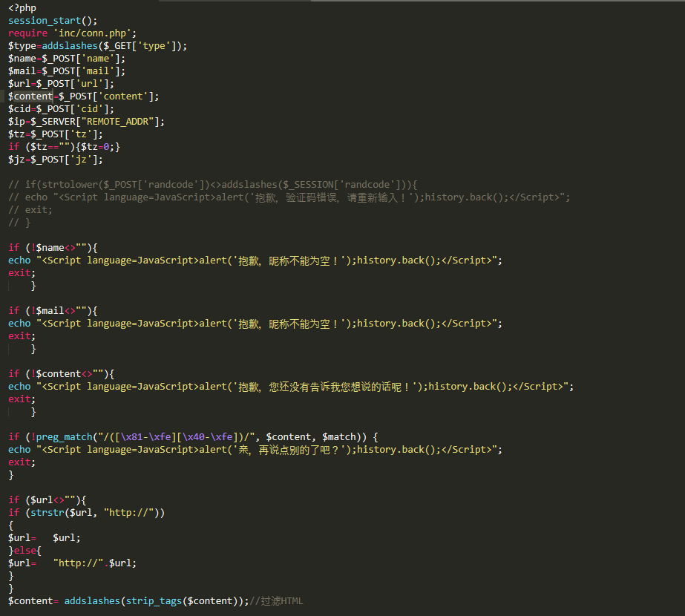685x616 pixels.
Task: Click the $mail=$_POST['mail']; line
Action: [x=67, y=71]
